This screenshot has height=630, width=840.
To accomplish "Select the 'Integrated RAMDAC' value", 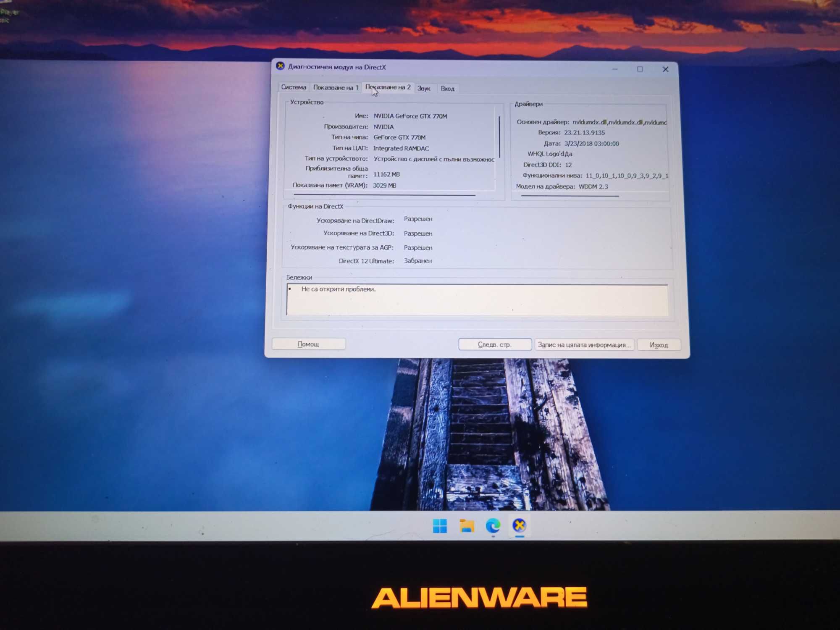I will 401,148.
